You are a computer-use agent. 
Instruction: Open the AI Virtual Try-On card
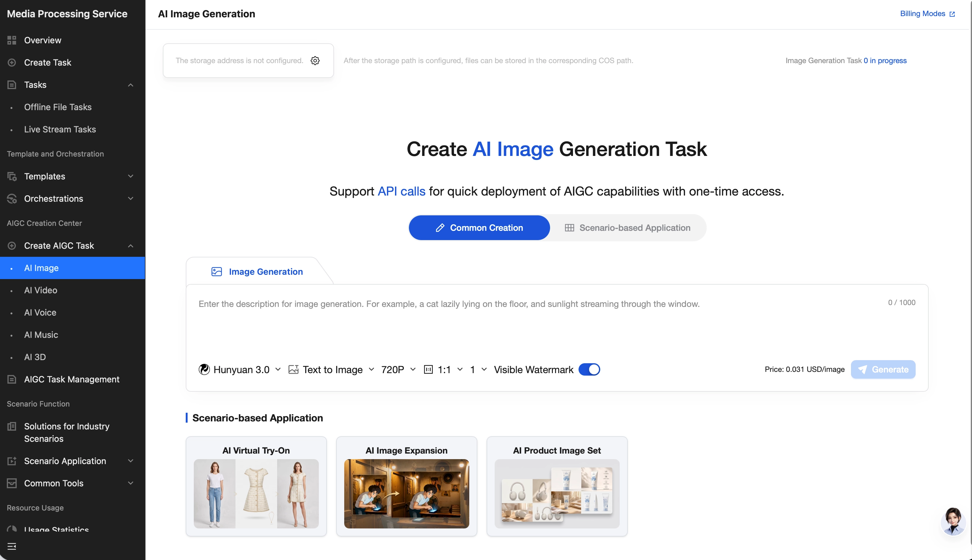(256, 486)
